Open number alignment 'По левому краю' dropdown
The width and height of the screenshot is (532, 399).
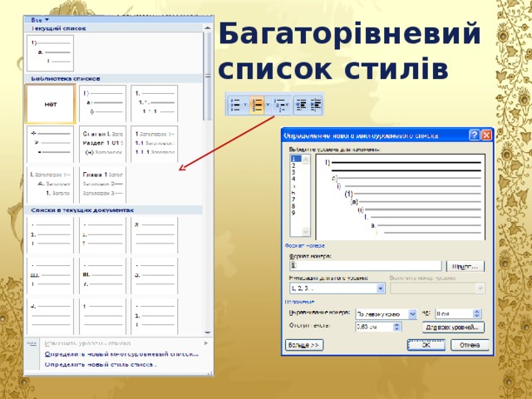pos(412,314)
